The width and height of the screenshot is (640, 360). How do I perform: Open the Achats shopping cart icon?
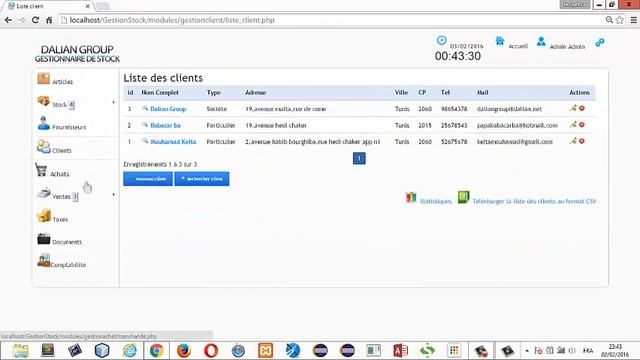point(41,170)
